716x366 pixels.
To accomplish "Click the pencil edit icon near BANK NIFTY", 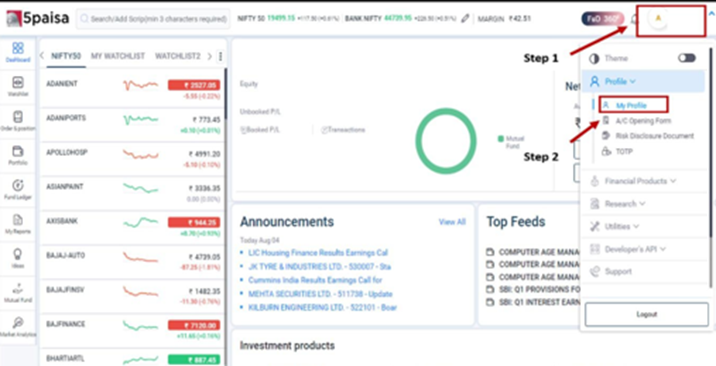I will (x=465, y=19).
